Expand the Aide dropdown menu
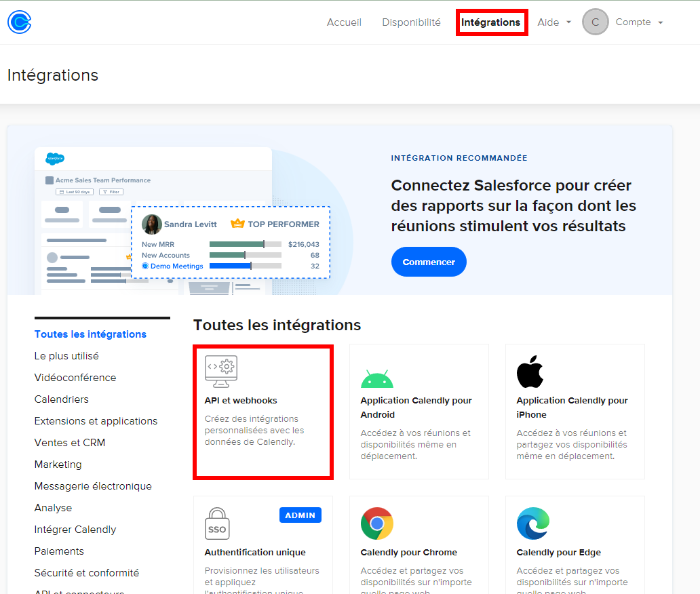This screenshot has width=700, height=594. pyautogui.click(x=554, y=22)
